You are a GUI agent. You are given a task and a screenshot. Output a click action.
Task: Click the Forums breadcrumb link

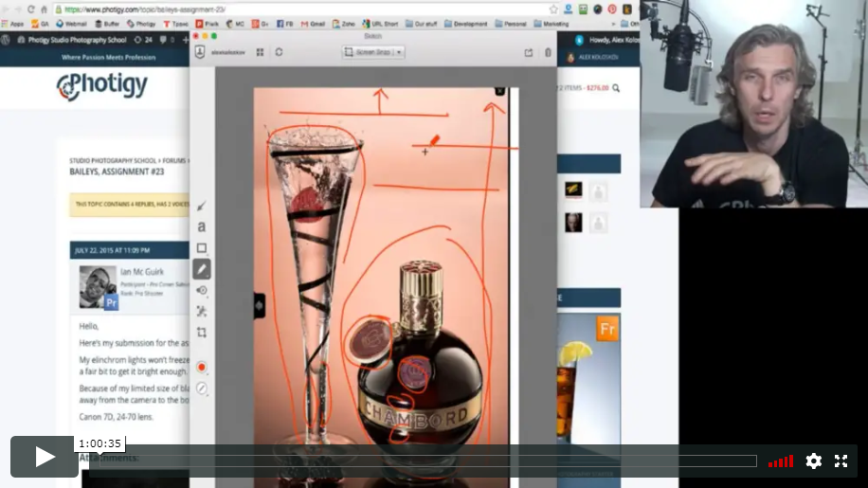(x=173, y=160)
